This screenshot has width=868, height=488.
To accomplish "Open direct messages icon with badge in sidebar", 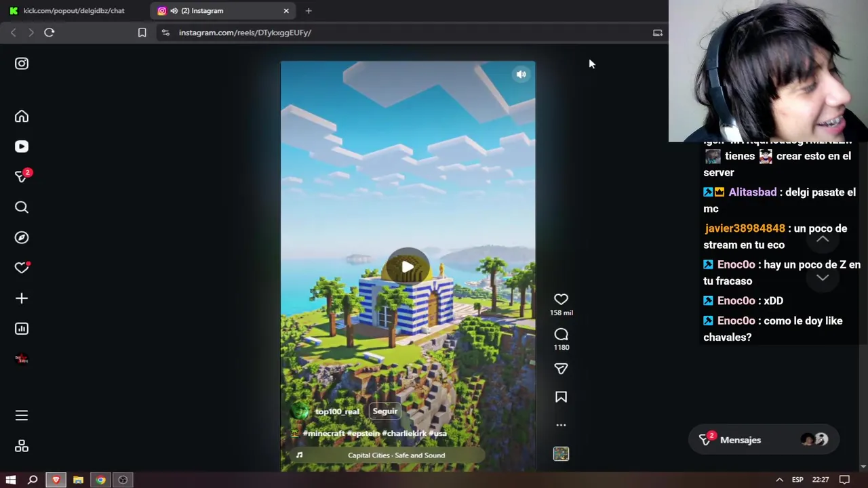I will tap(22, 176).
